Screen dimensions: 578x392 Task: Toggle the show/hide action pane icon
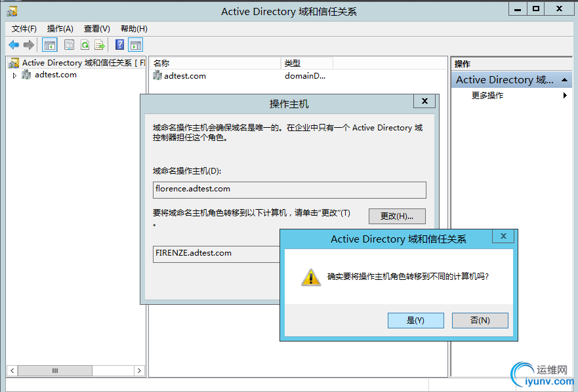[x=135, y=45]
